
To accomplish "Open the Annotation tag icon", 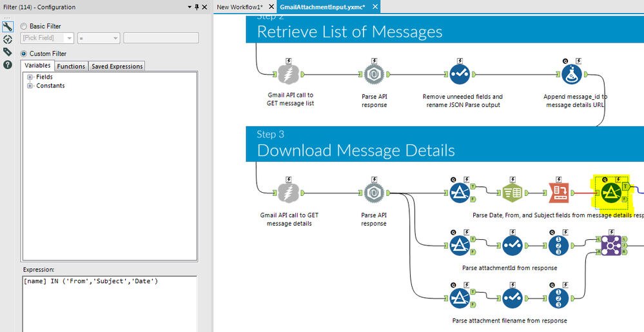I will pyautogui.click(x=7, y=52).
